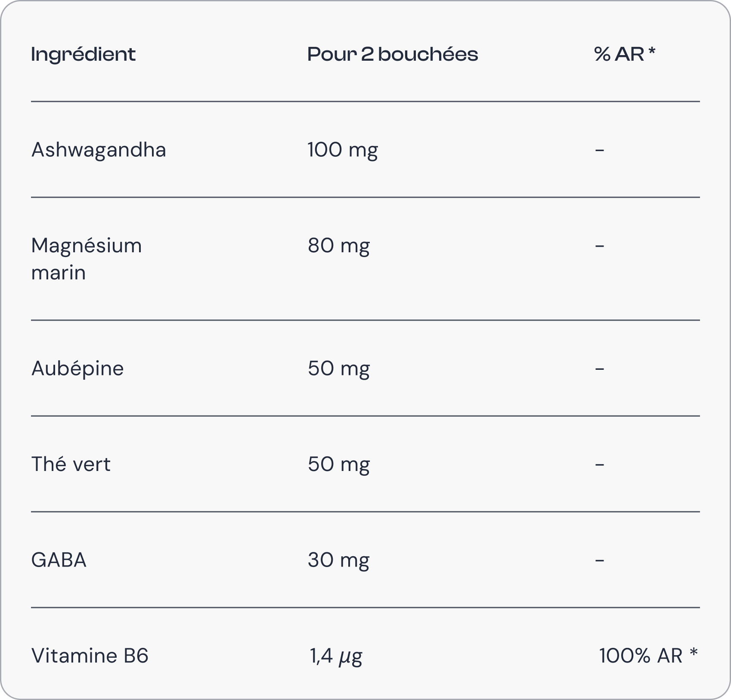Click the Ingrédient column header

84,55
